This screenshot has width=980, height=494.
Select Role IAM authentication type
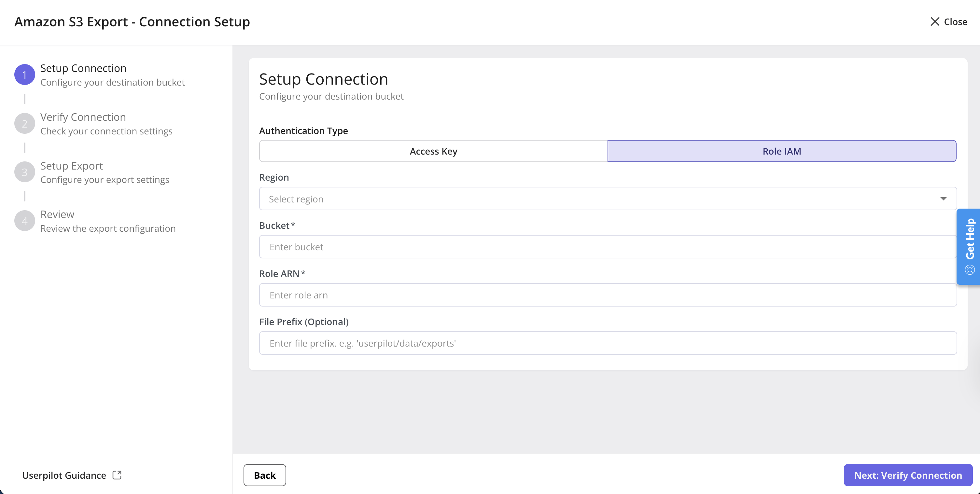pyautogui.click(x=781, y=151)
